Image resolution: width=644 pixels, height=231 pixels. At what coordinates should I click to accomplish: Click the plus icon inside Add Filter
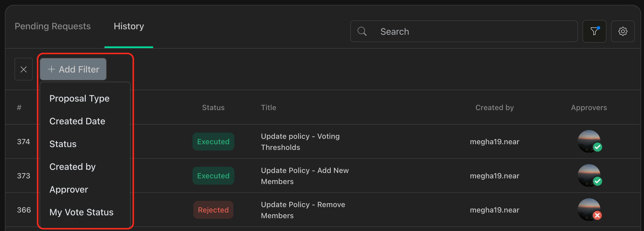[x=52, y=69]
